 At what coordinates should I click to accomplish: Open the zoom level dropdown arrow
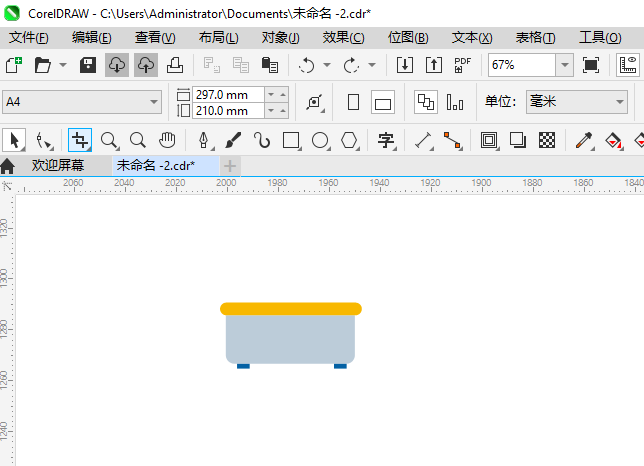[565, 65]
